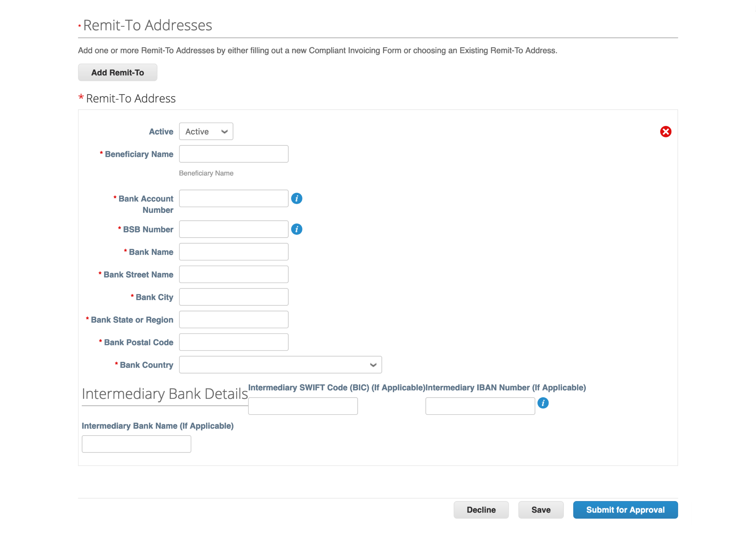This screenshot has height=542, width=756.
Task: Click the Beneficiary Name input field
Action: tap(234, 154)
